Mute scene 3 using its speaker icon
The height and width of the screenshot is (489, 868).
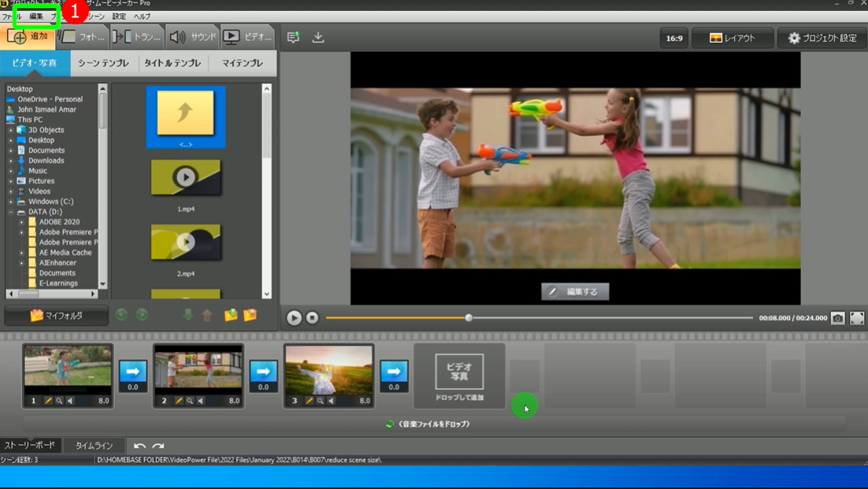tap(332, 401)
